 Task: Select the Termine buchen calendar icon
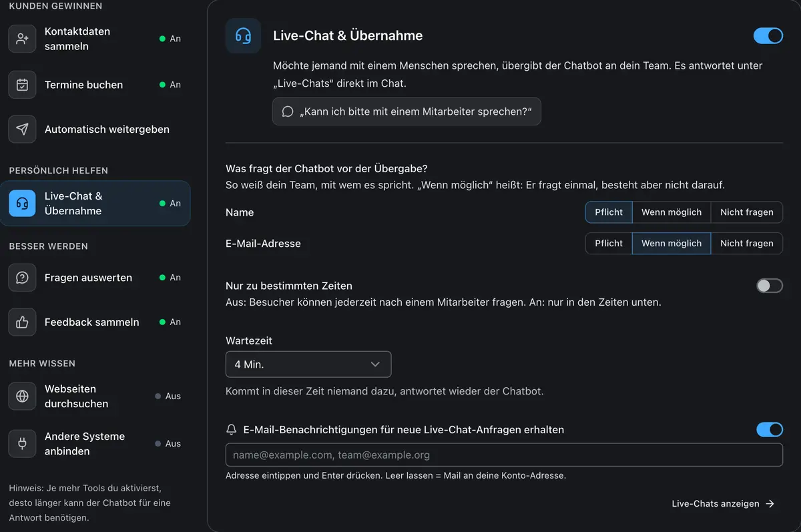point(22,85)
